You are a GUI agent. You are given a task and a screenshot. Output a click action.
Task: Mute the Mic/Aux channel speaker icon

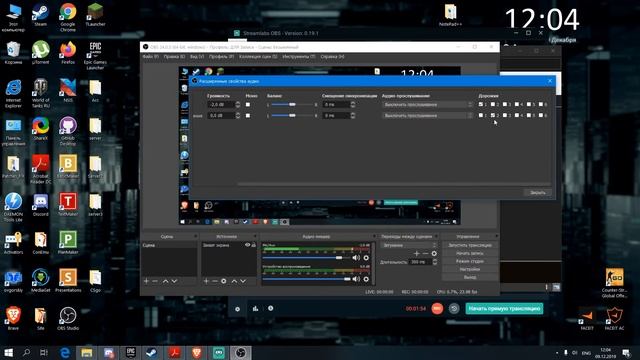(x=356, y=258)
